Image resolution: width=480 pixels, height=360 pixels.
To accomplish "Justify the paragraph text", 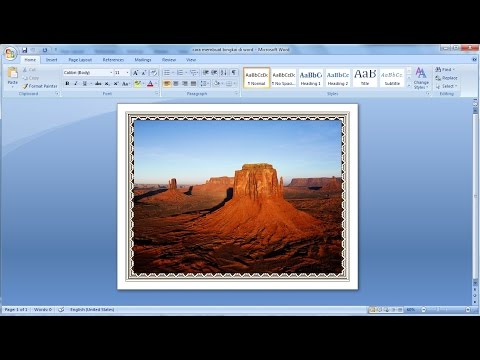I will 193,84.
